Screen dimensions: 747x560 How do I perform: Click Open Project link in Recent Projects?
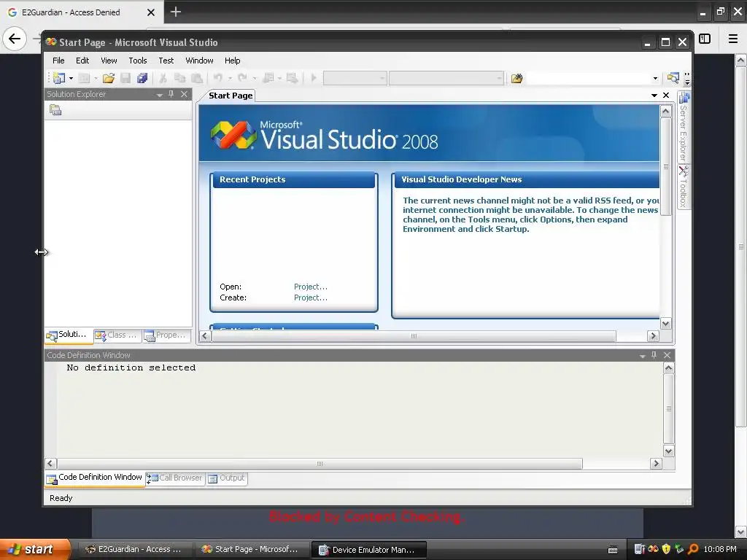pyautogui.click(x=311, y=287)
